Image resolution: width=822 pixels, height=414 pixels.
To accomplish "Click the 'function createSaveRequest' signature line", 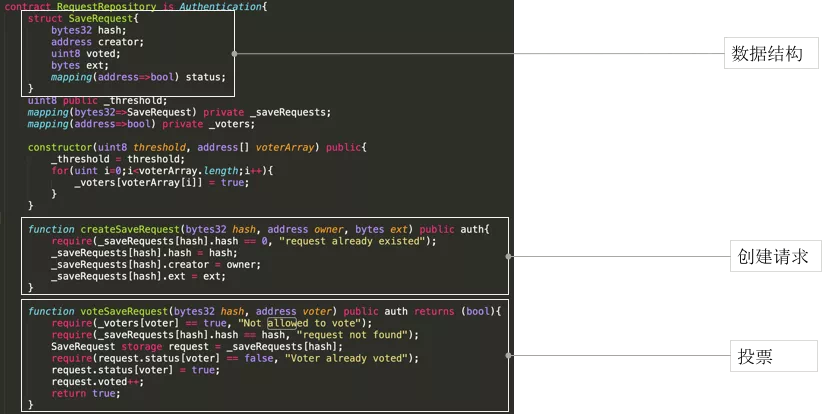I will pos(258,230).
